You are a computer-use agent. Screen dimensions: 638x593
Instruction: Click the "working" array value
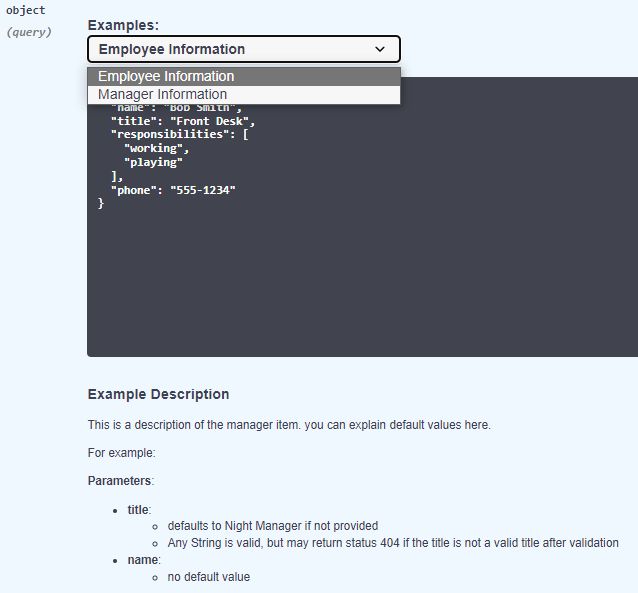(x=157, y=148)
